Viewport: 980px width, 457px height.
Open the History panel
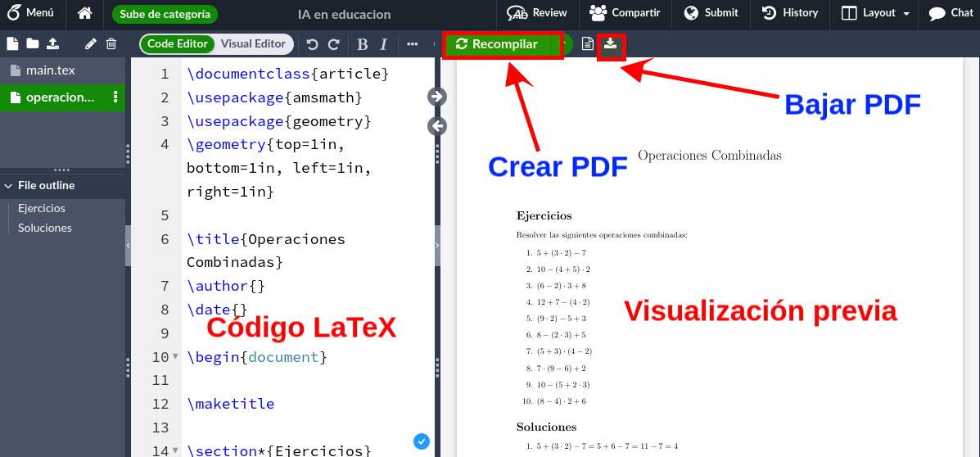(x=789, y=13)
